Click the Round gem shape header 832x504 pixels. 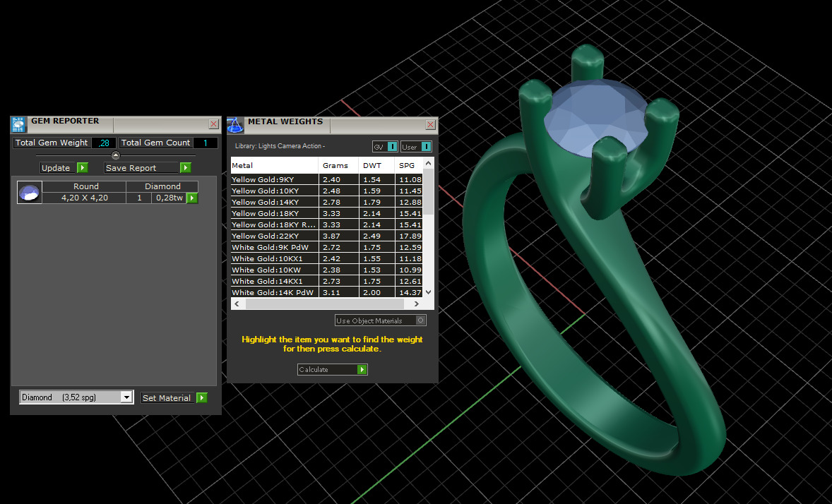click(x=84, y=186)
